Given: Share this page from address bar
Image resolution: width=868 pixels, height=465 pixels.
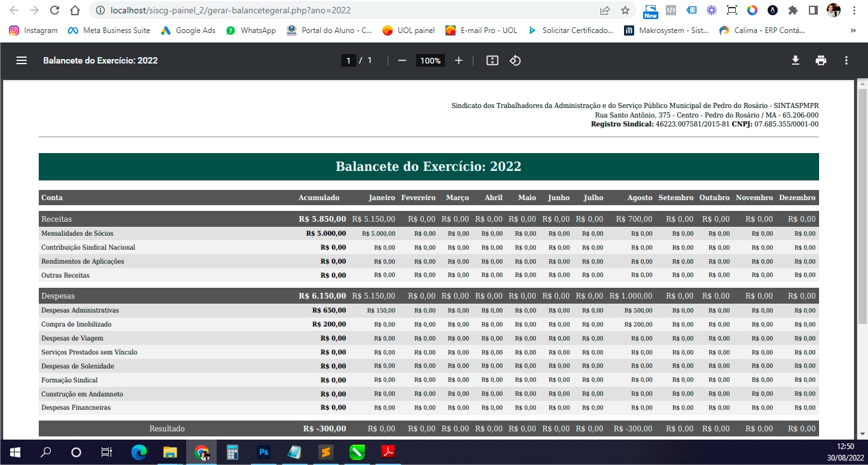Looking at the screenshot, I should (605, 10).
